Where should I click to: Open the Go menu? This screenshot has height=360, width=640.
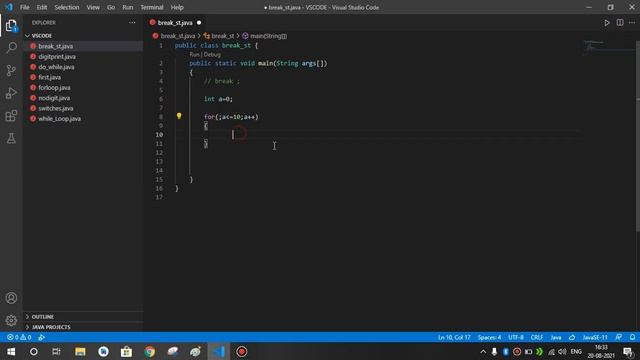(111, 7)
